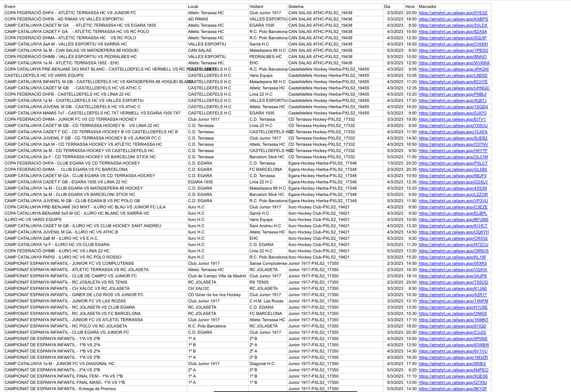Open link ending NTZCU
Image resolution: width=571 pixels, height=392 pixels.
(453, 245)
